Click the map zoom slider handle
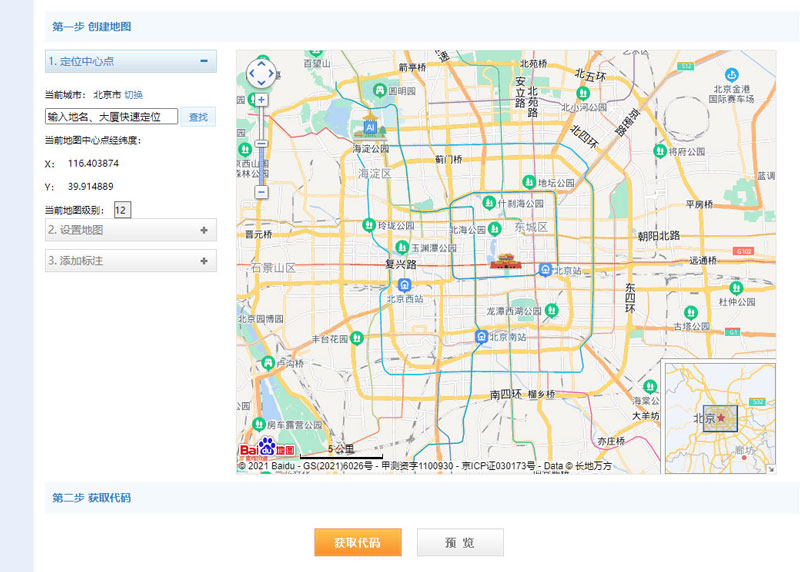 (x=261, y=144)
